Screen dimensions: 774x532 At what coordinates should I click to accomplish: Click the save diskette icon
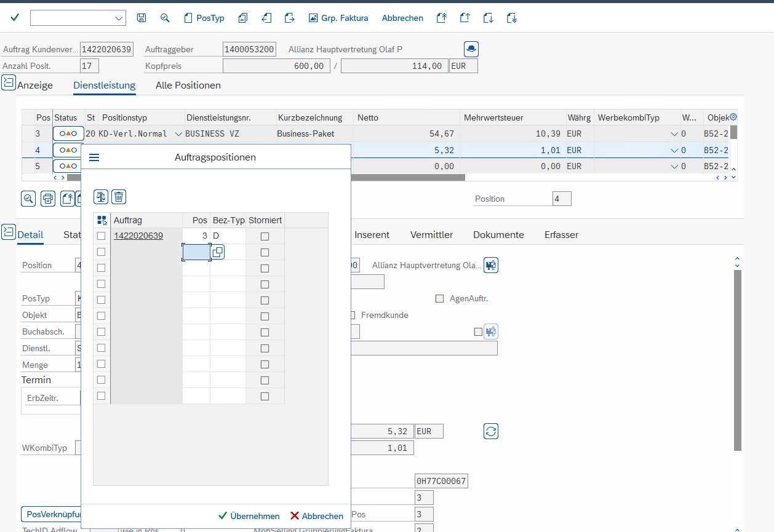pyautogui.click(x=142, y=18)
